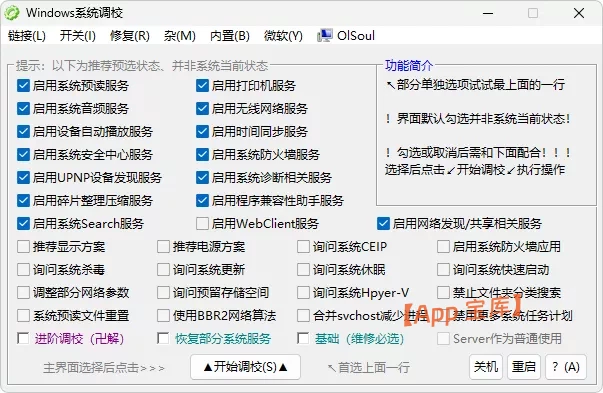Open the 微软(Y) menu

283,36
